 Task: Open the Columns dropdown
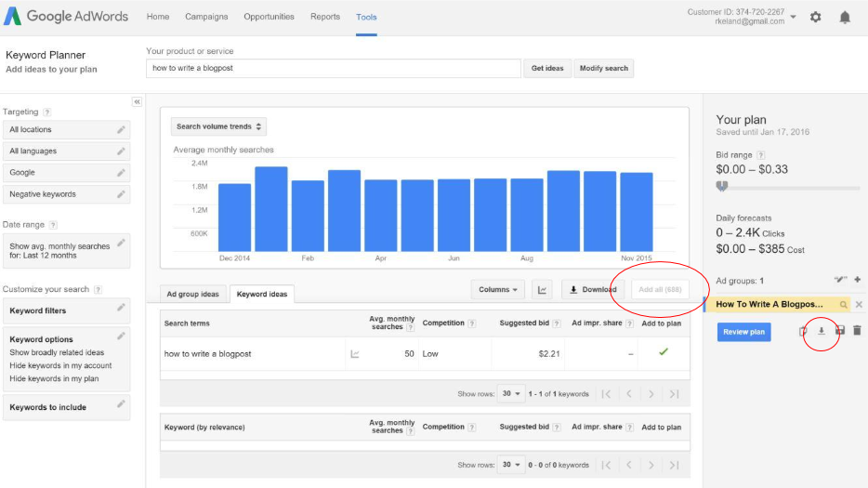pyautogui.click(x=498, y=290)
